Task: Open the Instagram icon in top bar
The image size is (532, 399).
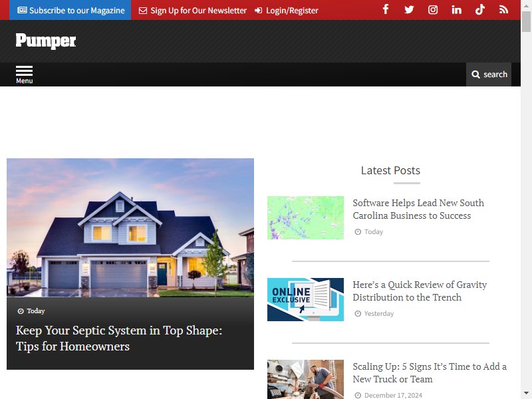Action: point(433,10)
